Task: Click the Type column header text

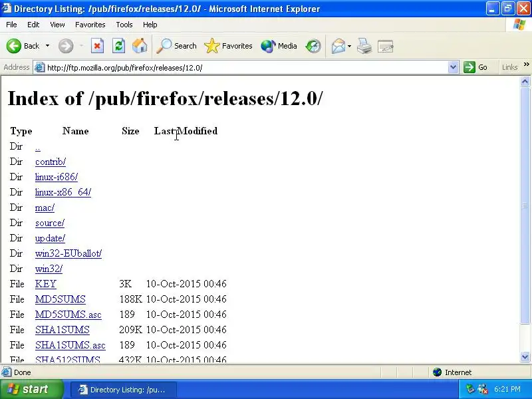Action: [x=21, y=131]
